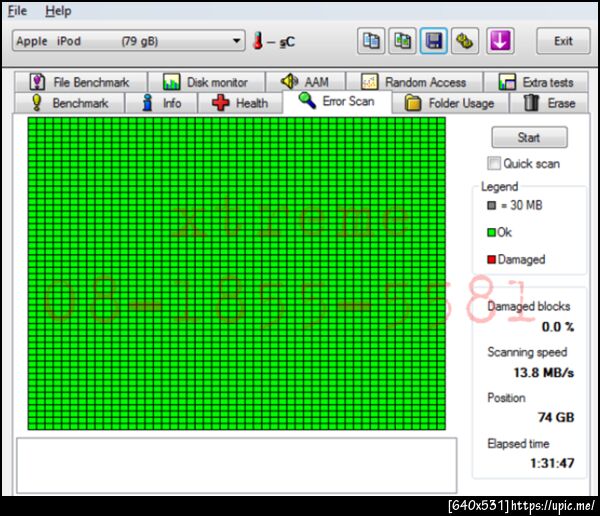Open the Help menu
Viewport: 600px width, 516px height.
point(58,11)
